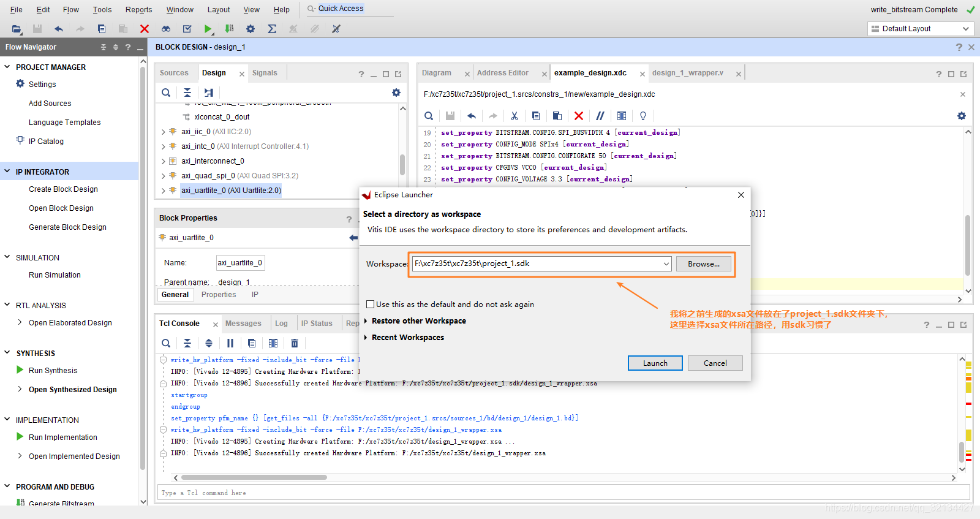Click collapse-all icon in Design hierarchy panel
The image size is (980, 519).
pyautogui.click(x=187, y=93)
